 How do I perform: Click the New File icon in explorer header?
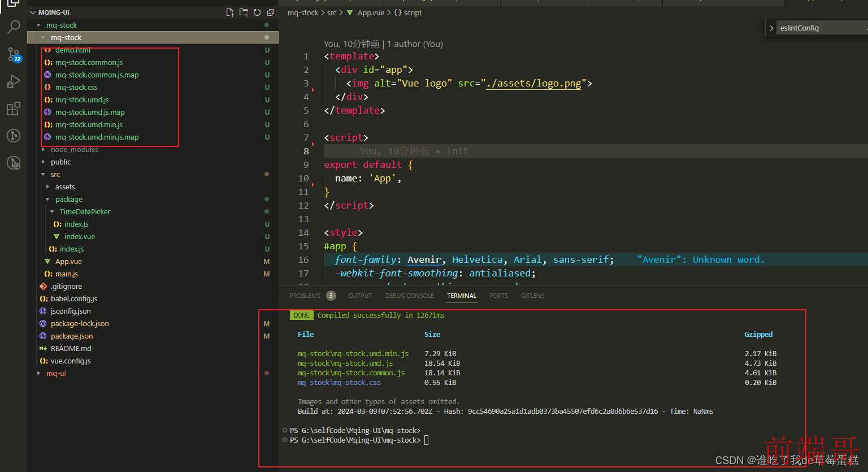tap(230, 12)
